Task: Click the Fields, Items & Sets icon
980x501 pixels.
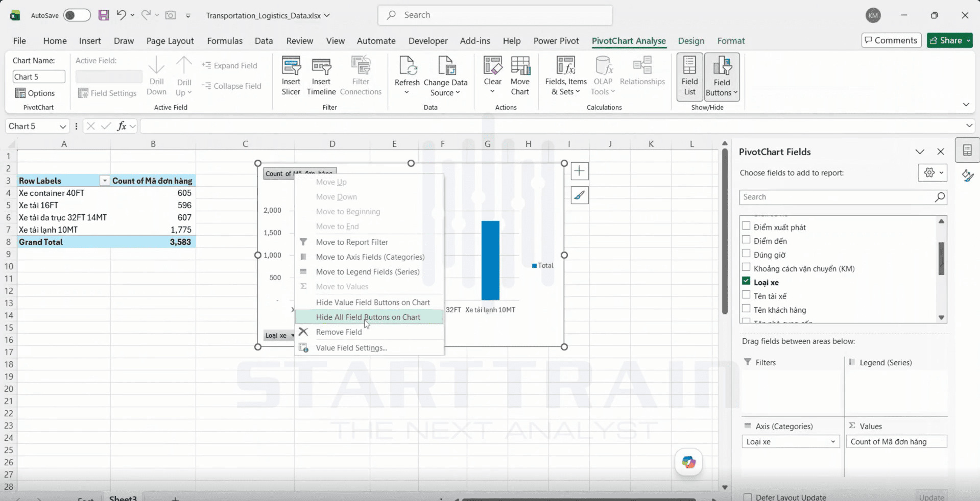Action: coord(566,66)
